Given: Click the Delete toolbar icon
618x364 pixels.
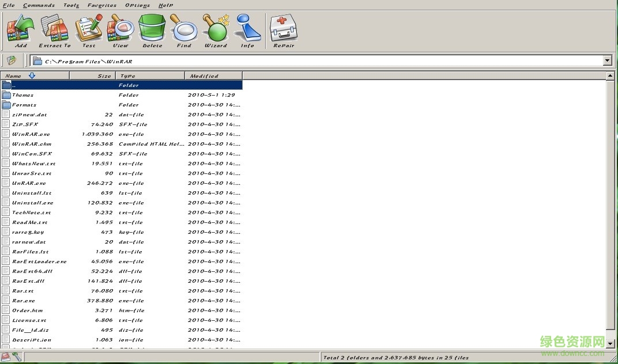Looking at the screenshot, I should click(152, 29).
